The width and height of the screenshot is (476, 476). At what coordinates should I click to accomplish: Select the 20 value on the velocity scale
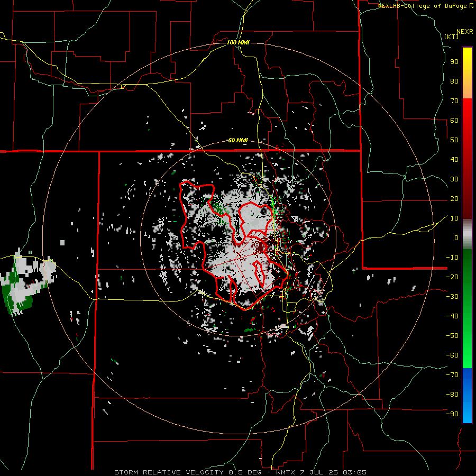click(454, 199)
